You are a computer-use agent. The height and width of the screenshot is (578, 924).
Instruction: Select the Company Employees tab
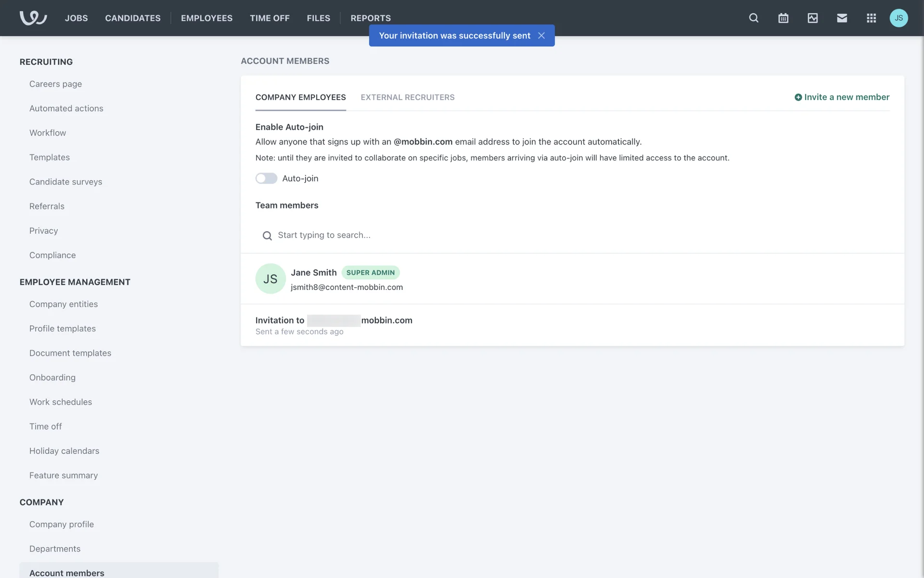point(300,97)
